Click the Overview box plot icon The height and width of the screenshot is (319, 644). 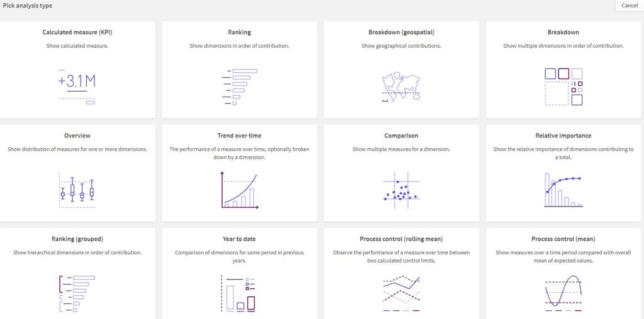(77, 190)
